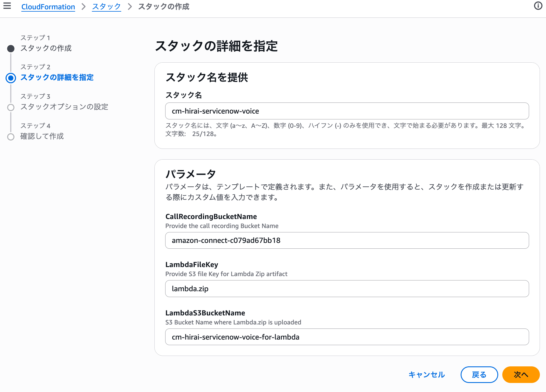Click the パラメータ section heading

191,174
